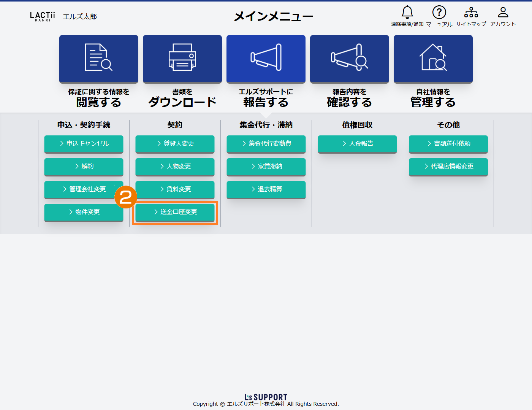Open the sitemap icon
Image resolution: width=532 pixels, height=410 pixels.
(x=471, y=13)
